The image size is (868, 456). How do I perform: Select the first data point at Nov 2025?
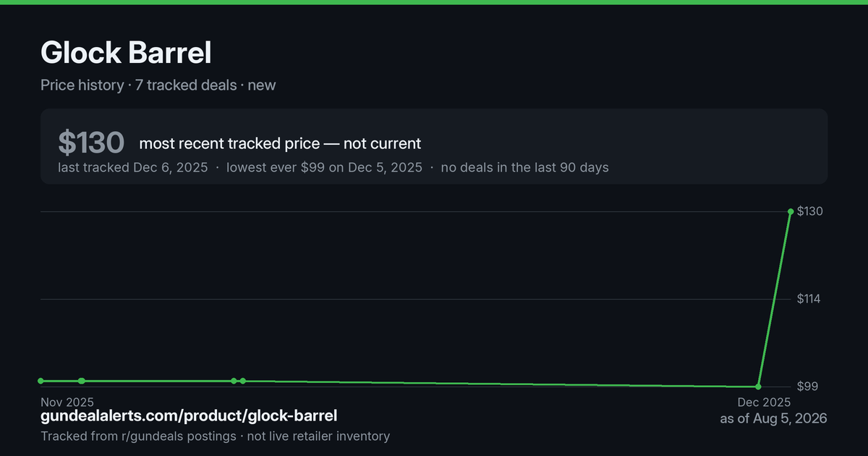[41, 381]
